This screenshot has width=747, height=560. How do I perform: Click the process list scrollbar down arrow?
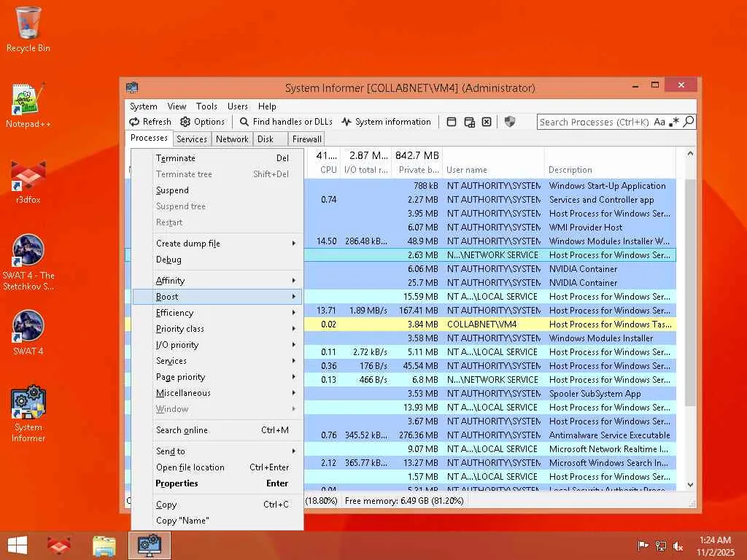coord(690,485)
